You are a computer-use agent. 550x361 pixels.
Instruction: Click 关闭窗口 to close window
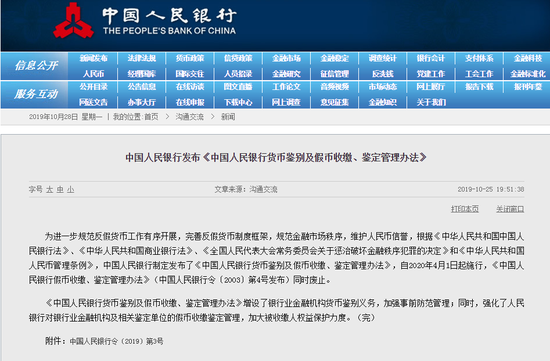pos(510,209)
